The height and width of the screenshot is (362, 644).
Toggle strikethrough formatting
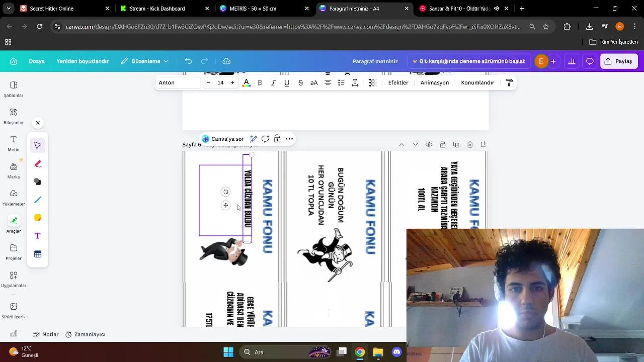(x=300, y=82)
